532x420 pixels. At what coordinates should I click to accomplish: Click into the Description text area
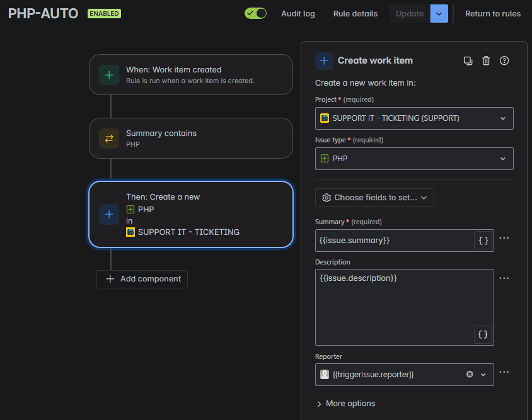click(x=405, y=307)
